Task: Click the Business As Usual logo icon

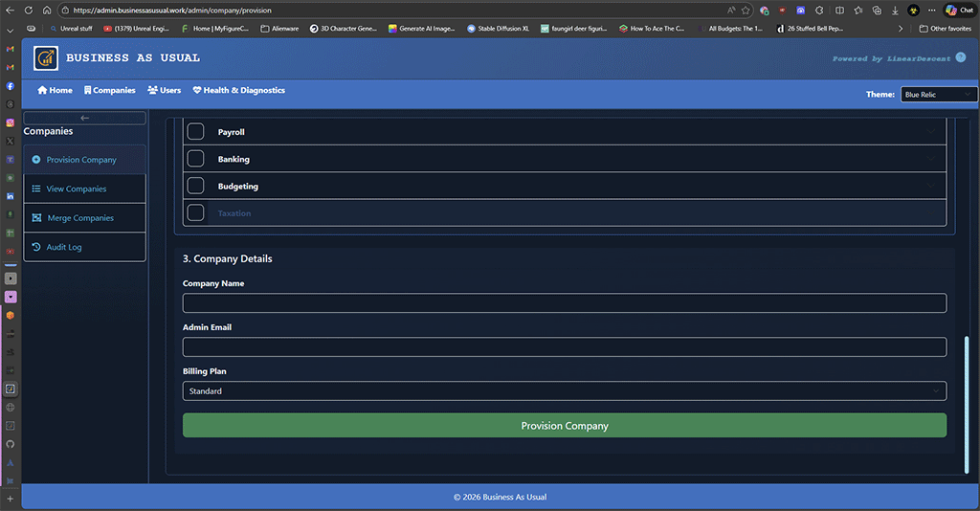Action: click(x=46, y=58)
